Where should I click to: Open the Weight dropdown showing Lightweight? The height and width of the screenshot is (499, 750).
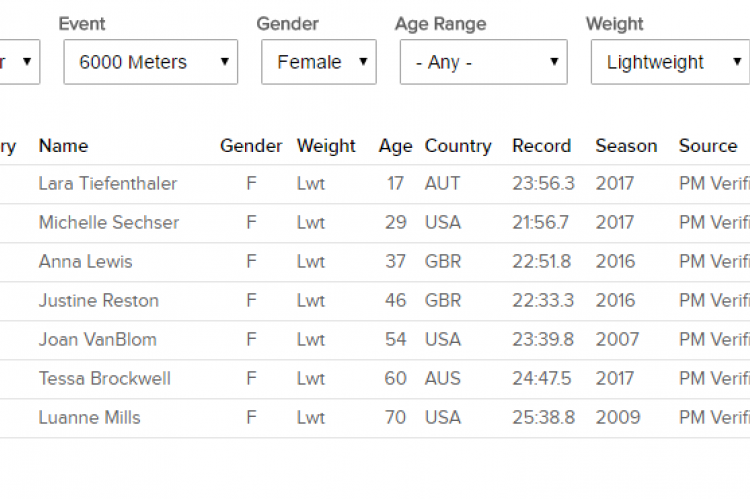coord(670,62)
